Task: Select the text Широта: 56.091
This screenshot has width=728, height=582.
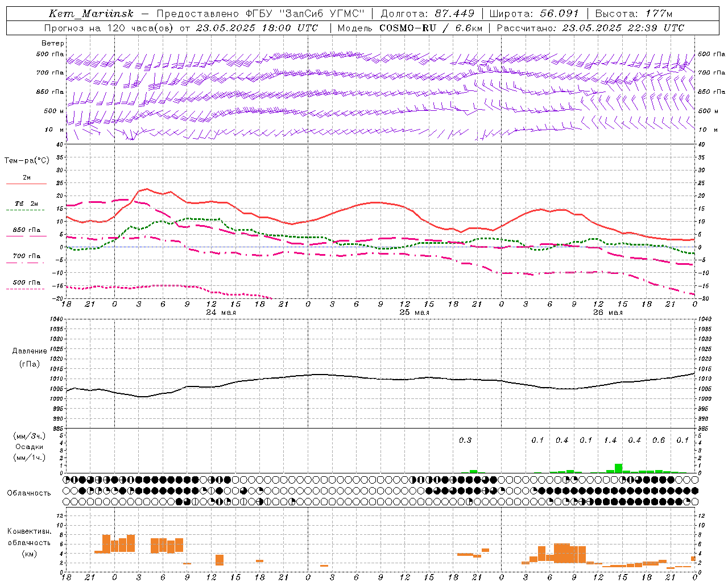Action: [x=534, y=13]
